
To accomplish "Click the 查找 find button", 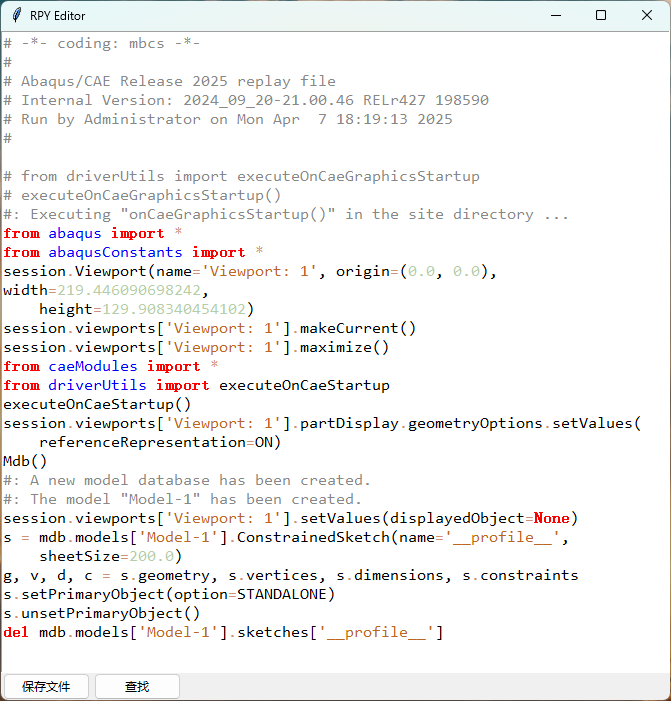I will (137, 686).
